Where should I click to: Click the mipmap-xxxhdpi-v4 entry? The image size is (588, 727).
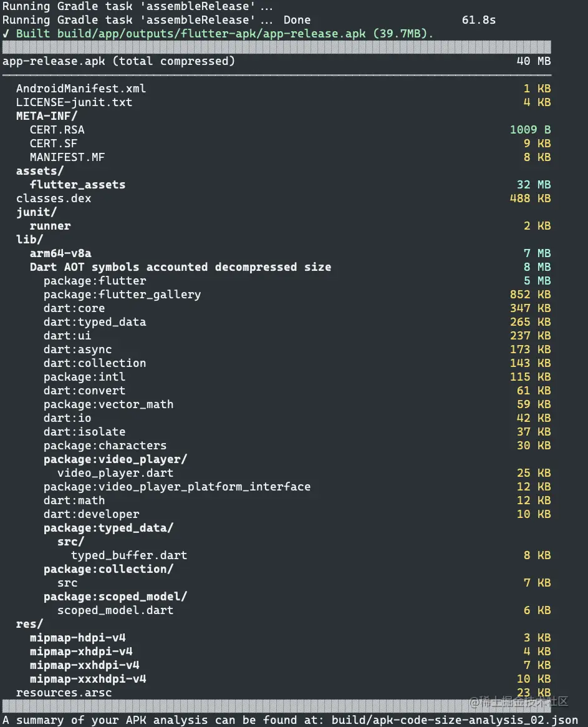(88, 679)
